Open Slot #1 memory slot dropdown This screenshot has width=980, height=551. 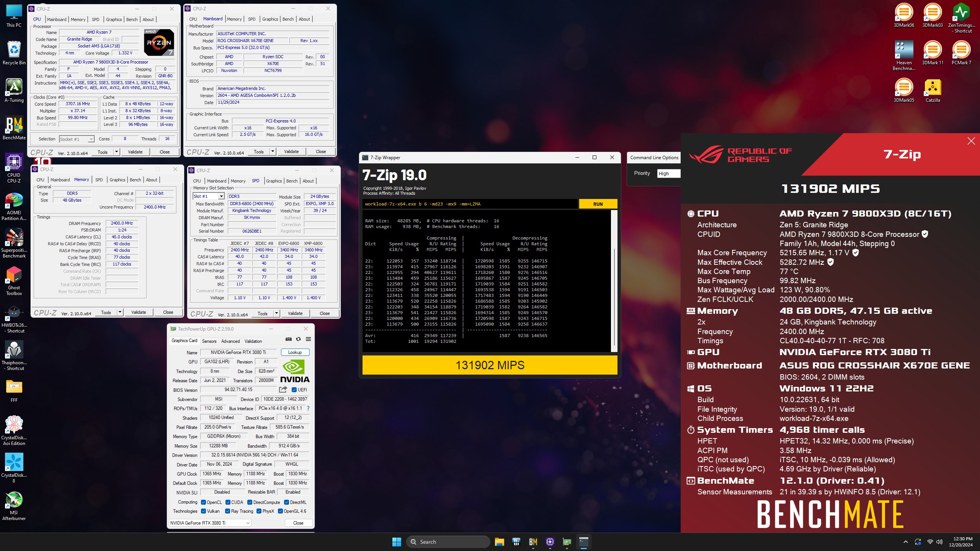pos(208,196)
